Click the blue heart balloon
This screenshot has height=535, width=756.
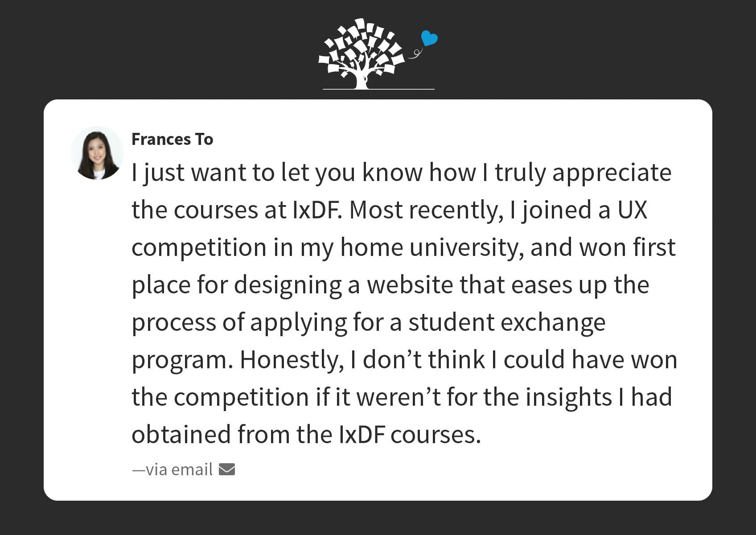(x=429, y=38)
